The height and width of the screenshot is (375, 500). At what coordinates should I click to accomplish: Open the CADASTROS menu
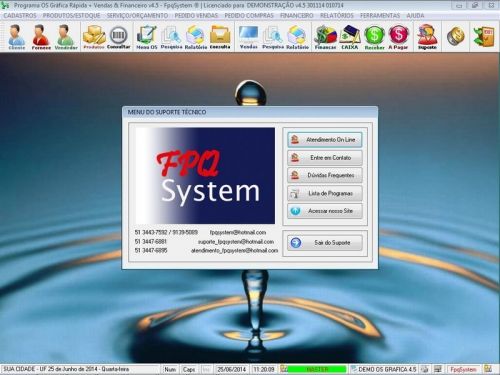[x=20, y=16]
